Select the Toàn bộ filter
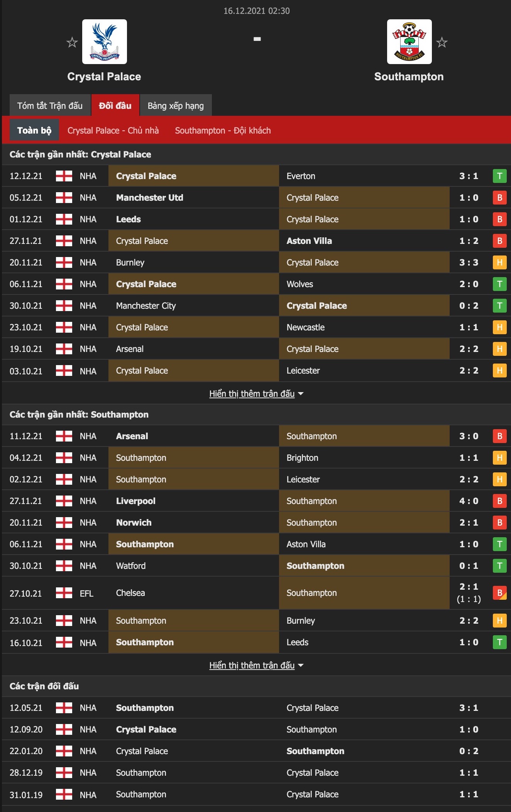This screenshot has height=812, width=511. pyautogui.click(x=34, y=130)
